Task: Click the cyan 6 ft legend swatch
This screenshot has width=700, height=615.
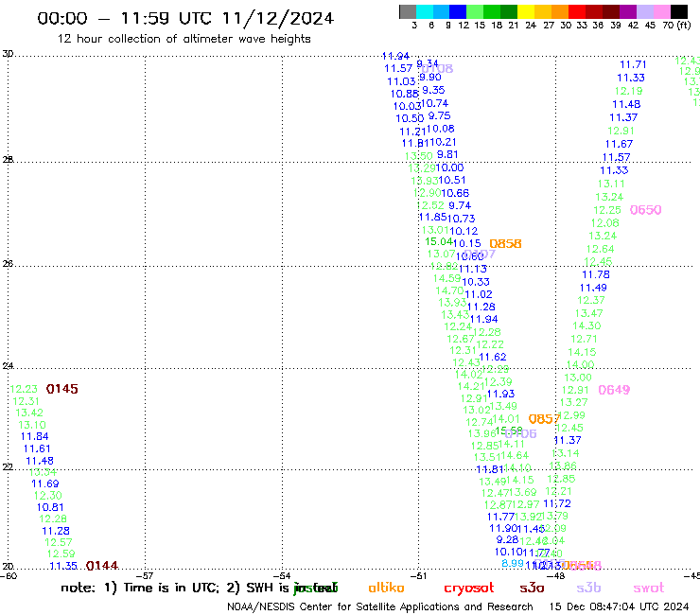Action: click(425, 11)
